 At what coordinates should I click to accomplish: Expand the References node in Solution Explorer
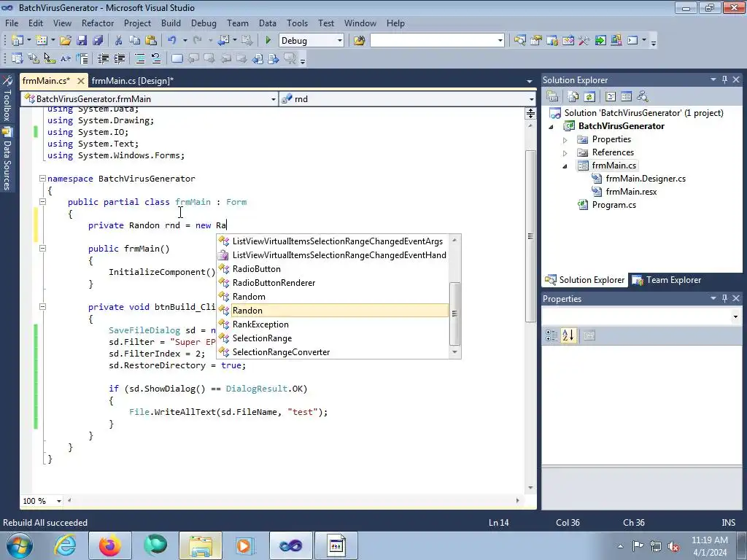[565, 153]
